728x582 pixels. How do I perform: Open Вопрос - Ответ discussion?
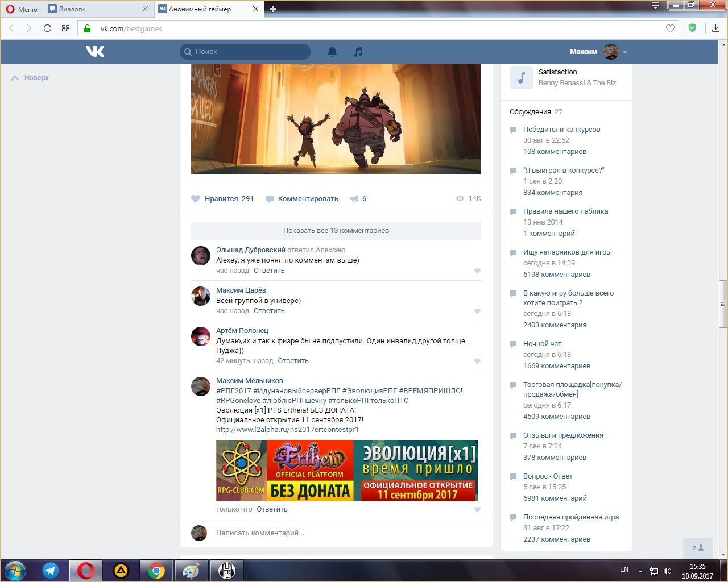coord(548,476)
